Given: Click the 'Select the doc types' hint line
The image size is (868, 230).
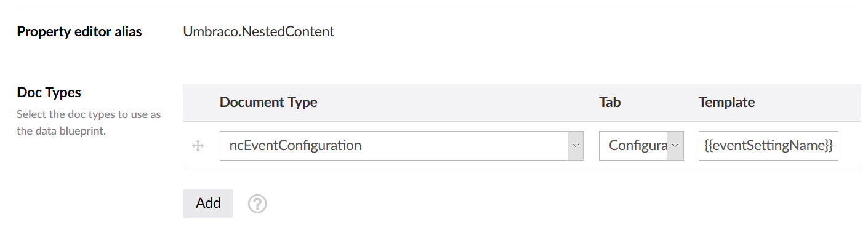Looking at the screenshot, I should [x=89, y=115].
